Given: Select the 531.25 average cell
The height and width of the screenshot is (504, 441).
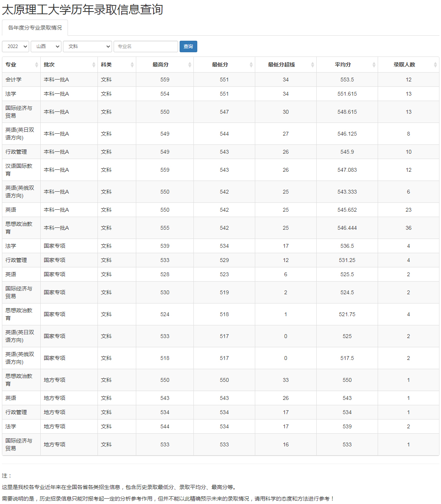Looking at the screenshot, I should [347, 260].
